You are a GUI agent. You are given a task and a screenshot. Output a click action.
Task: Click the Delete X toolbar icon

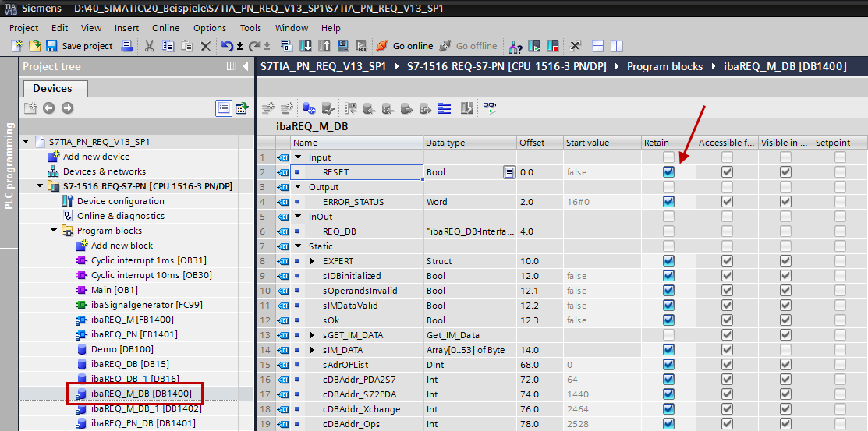click(205, 46)
